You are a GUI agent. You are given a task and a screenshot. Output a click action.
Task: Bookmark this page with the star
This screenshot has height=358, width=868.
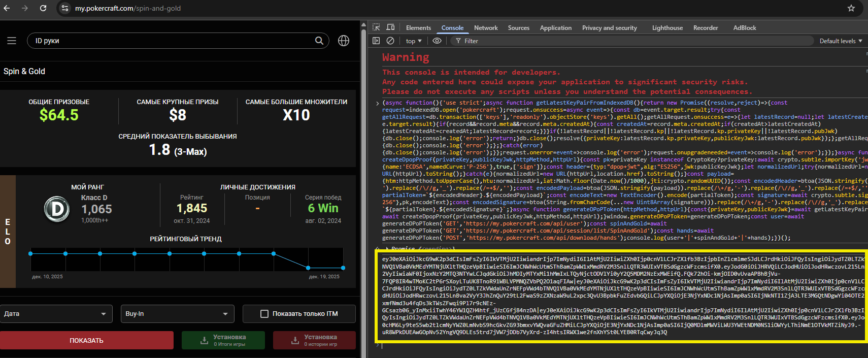tap(851, 8)
